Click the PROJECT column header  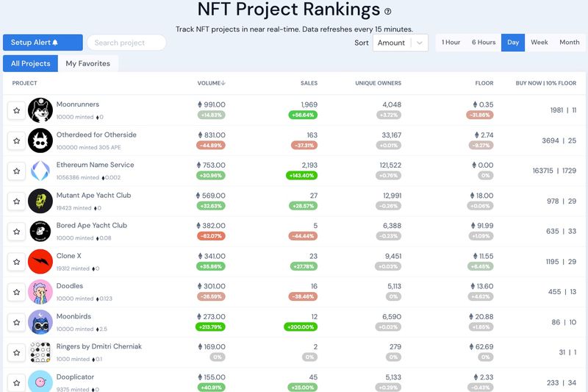point(24,83)
